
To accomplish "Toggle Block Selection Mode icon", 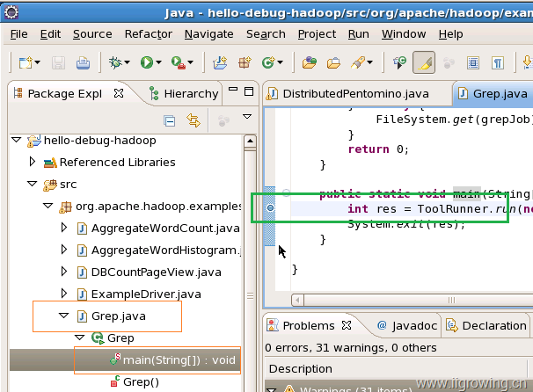I will 473,62.
